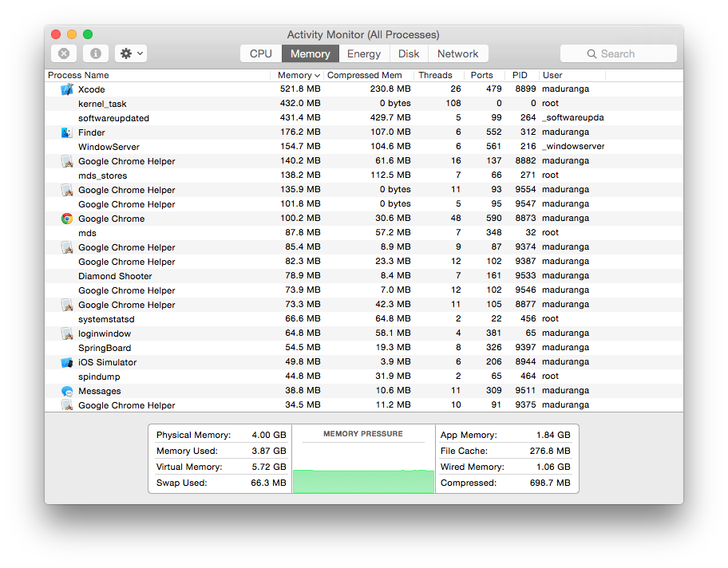
Task: Click the Wired Memory 1.06 GB entry
Action: click(505, 467)
